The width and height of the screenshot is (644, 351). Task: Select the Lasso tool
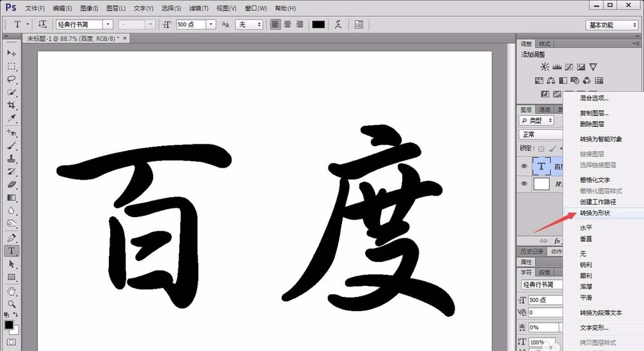pos(12,79)
